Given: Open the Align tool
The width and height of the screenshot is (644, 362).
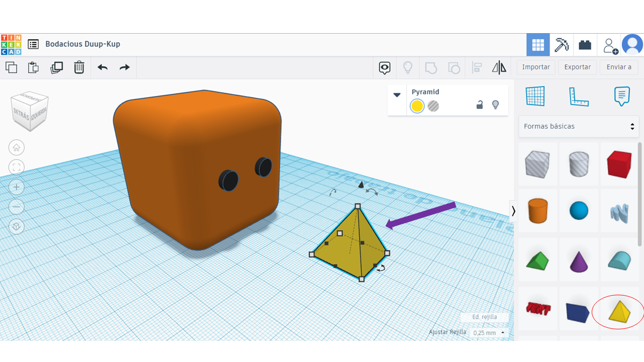Looking at the screenshot, I should 477,67.
